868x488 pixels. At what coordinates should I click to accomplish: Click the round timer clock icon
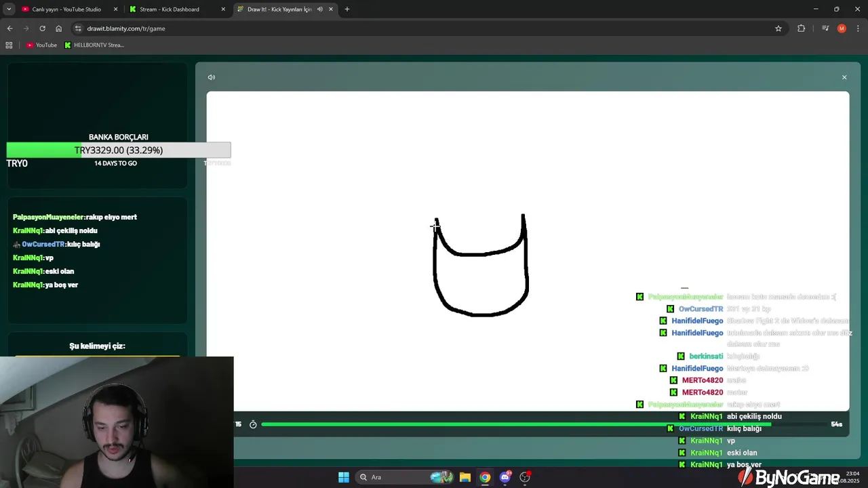[x=253, y=424]
